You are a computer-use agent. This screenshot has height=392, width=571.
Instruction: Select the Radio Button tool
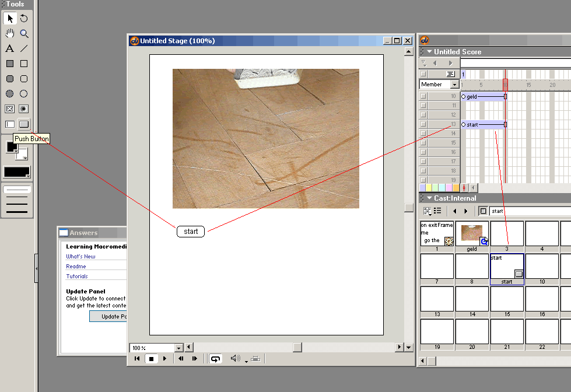pos(24,109)
